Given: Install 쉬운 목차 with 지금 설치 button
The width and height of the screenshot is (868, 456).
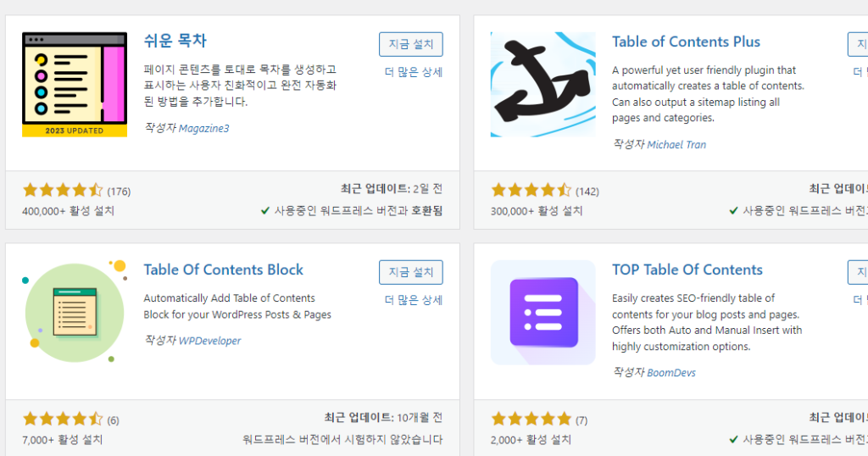Looking at the screenshot, I should (411, 44).
